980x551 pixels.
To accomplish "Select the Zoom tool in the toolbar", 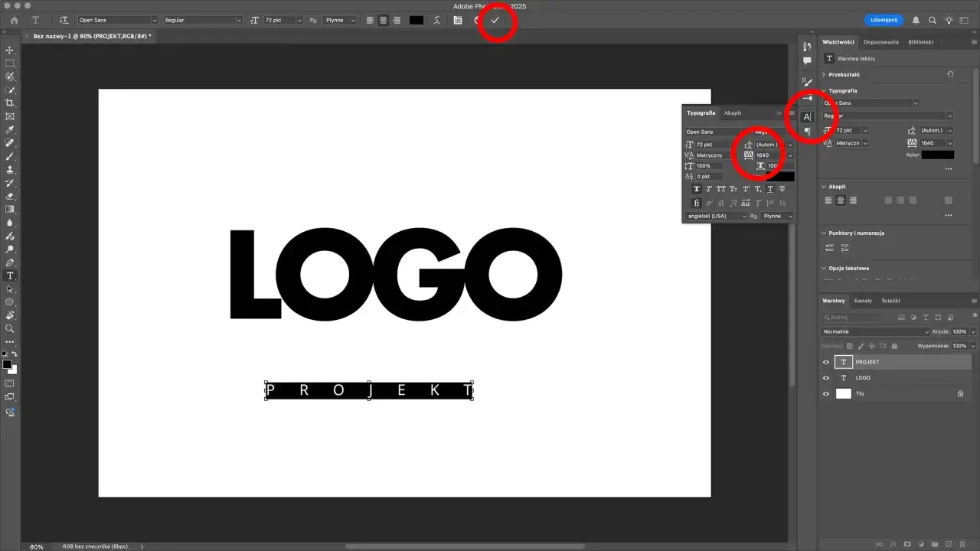I will 10,330.
